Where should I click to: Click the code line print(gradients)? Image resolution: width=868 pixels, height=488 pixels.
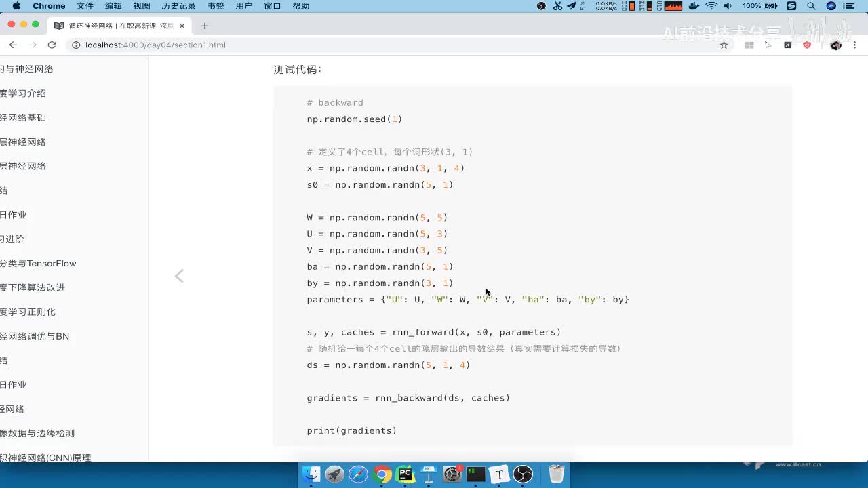pyautogui.click(x=352, y=431)
